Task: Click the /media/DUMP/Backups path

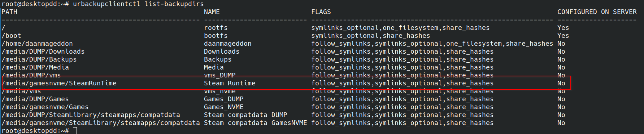Action: (x=39, y=59)
